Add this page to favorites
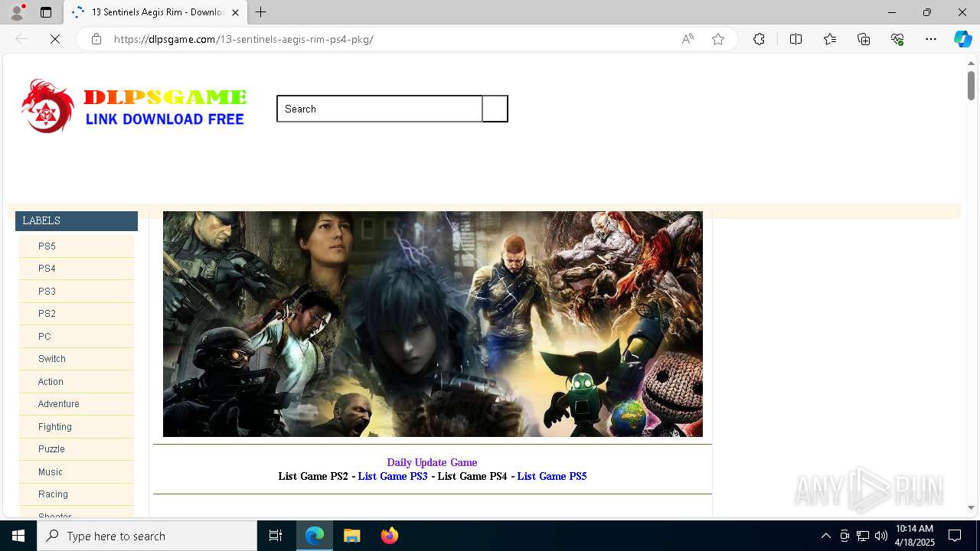This screenshot has height=551, width=980. 718,39
